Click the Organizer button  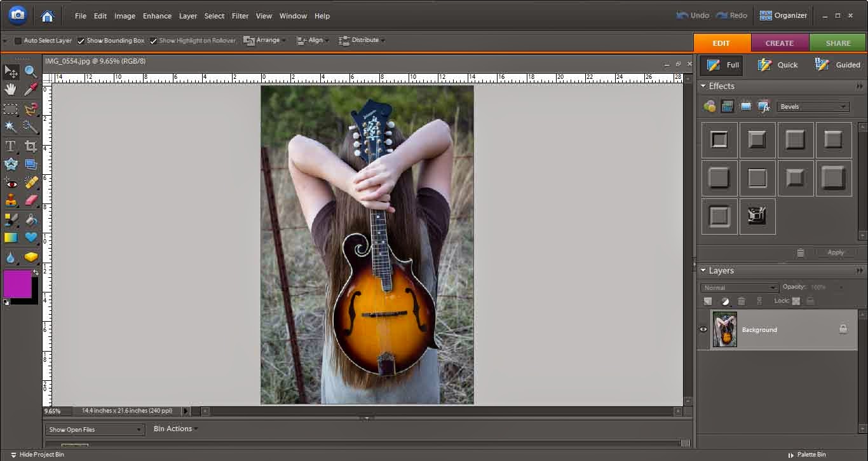pos(783,15)
